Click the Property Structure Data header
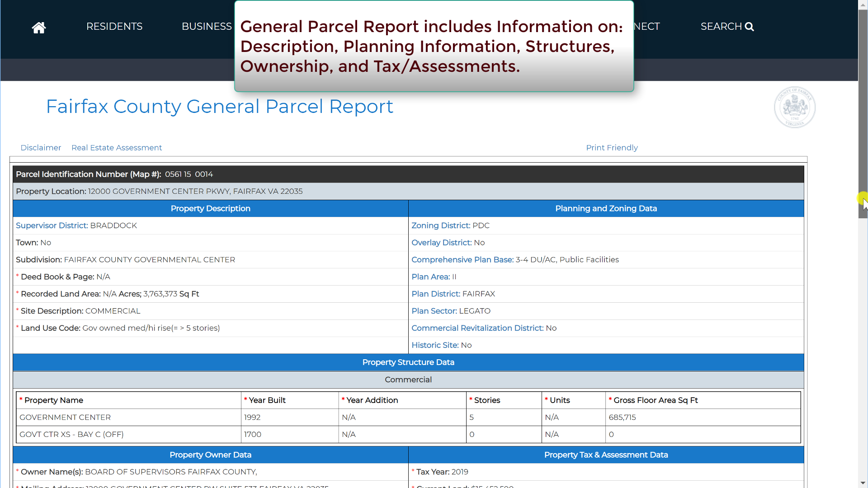The height and width of the screenshot is (488, 868). click(x=408, y=362)
